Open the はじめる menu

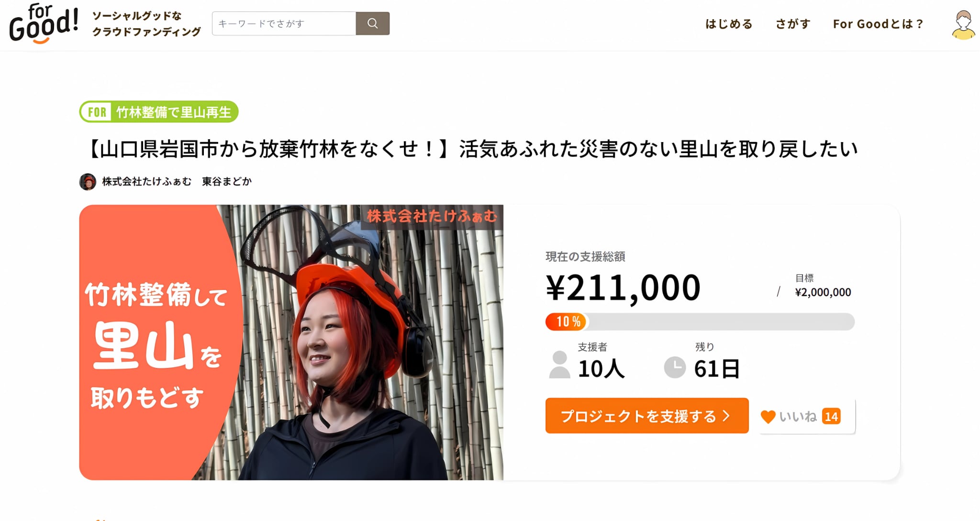(x=728, y=24)
